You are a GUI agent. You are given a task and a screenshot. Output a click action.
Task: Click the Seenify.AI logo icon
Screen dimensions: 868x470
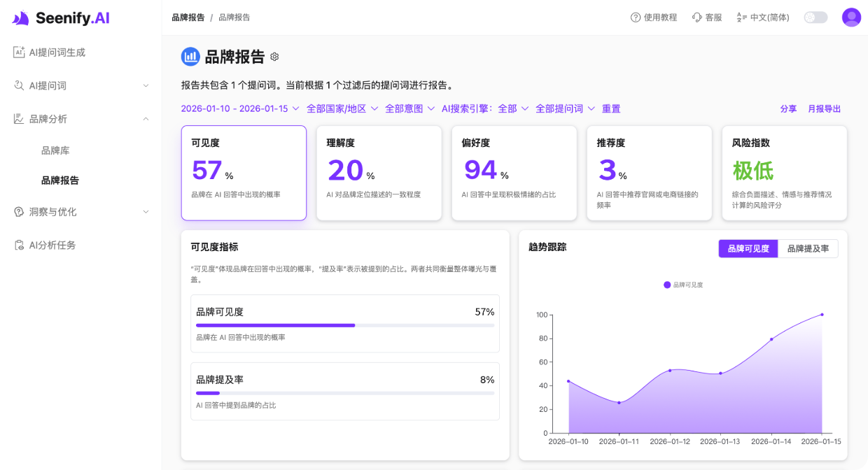(20, 17)
